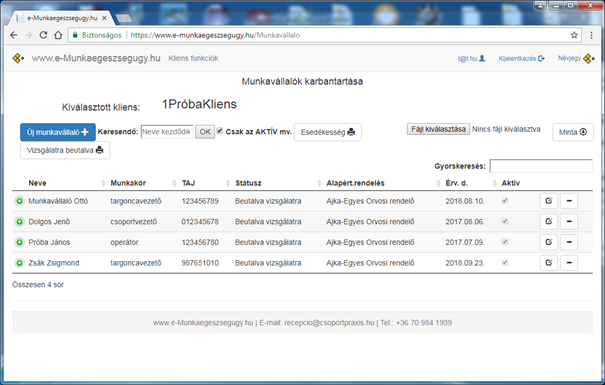Click the OK search button
Screen dimensions: 605x385
[x=205, y=132]
